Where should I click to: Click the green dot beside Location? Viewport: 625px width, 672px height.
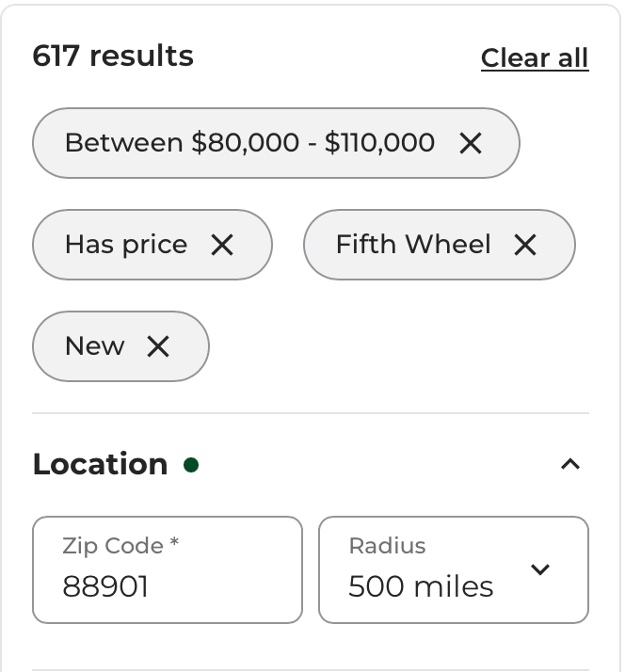(191, 465)
